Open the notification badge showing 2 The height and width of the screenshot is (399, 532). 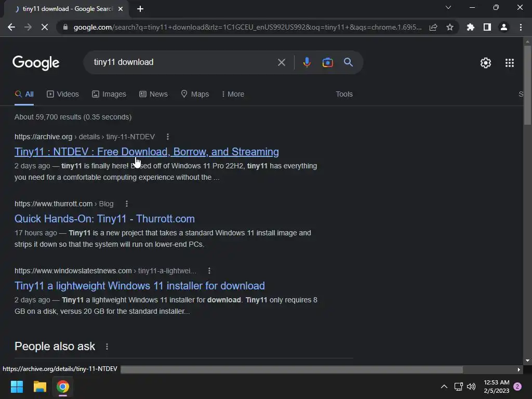(x=517, y=387)
